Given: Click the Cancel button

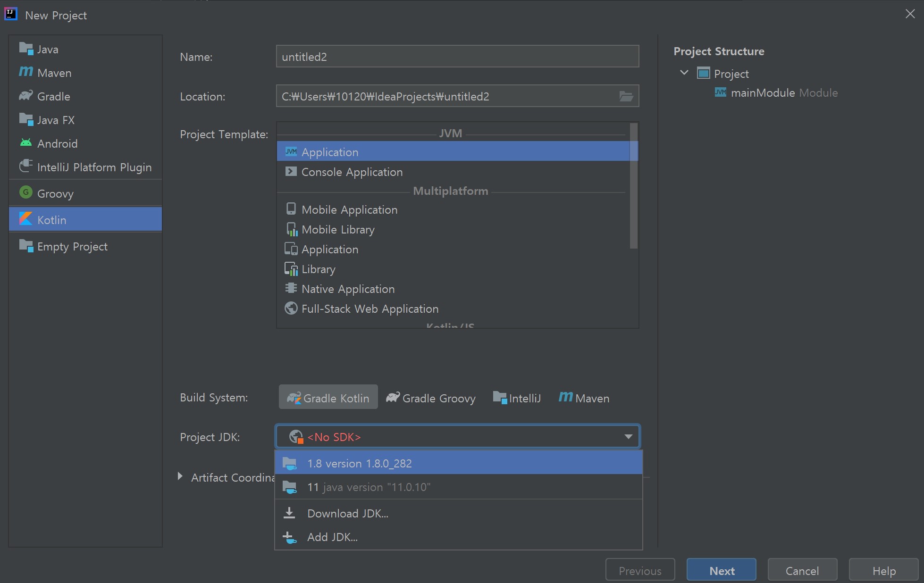Looking at the screenshot, I should [x=802, y=570].
